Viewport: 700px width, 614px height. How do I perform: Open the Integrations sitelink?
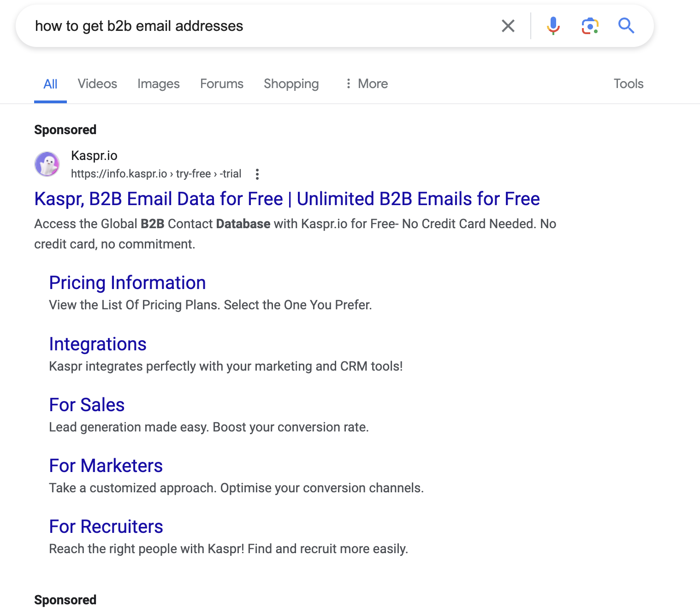click(x=98, y=344)
